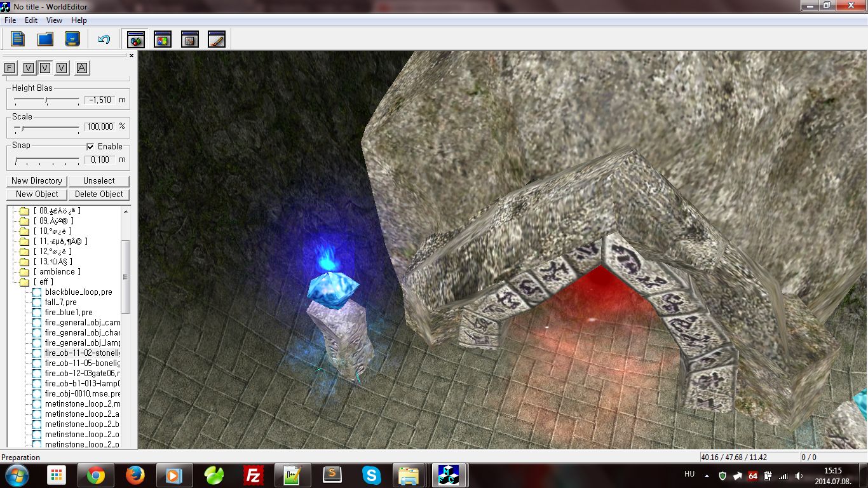
Task: Toggle the Snap Enable checkbox
Action: pos(90,146)
